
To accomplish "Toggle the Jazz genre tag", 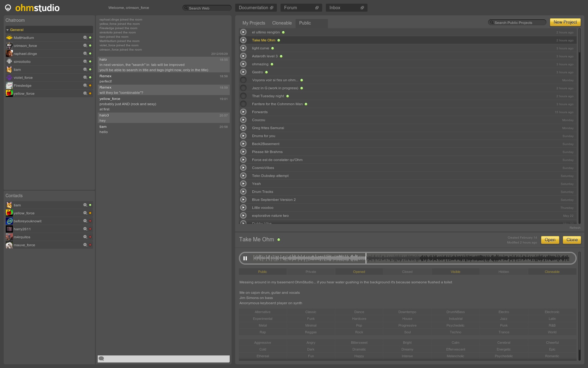I will click(503, 319).
